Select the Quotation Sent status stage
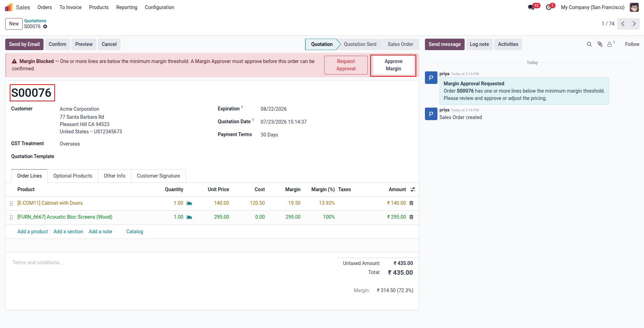Screen dimensions: 644x328 pyautogui.click(x=360, y=44)
